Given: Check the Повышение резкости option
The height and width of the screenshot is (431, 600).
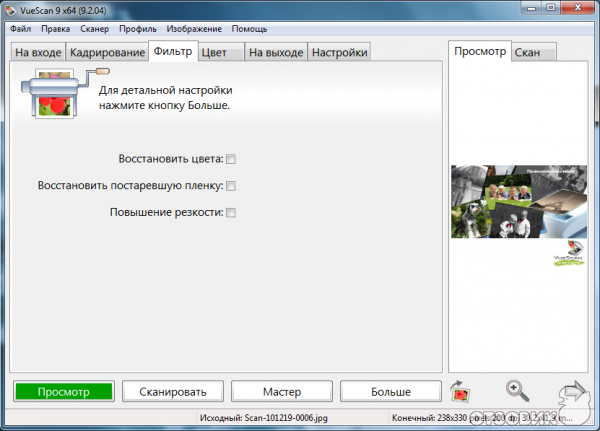Looking at the screenshot, I should point(231,212).
